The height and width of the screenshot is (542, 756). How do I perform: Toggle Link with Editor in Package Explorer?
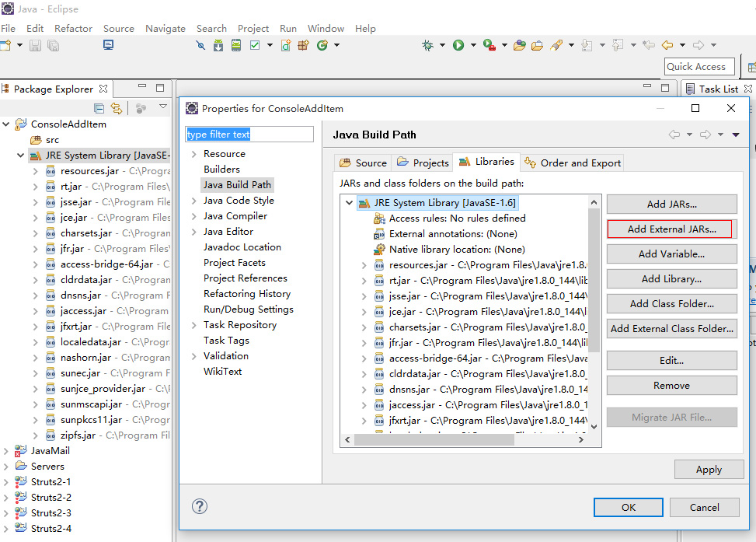point(117,108)
